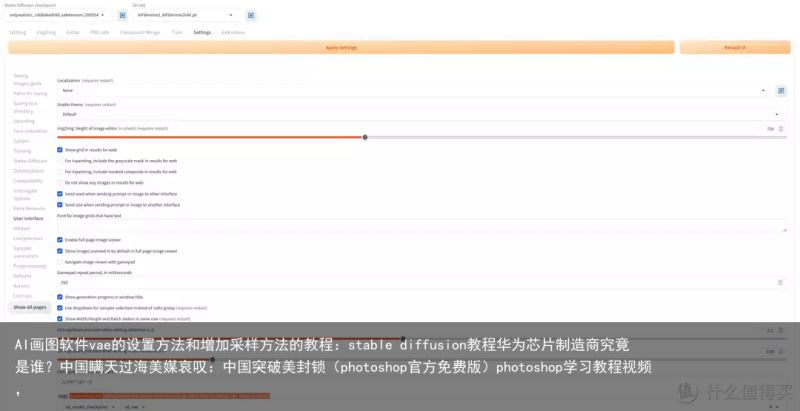
Task: Expand the Localization dropdown
Action: pyautogui.click(x=414, y=90)
